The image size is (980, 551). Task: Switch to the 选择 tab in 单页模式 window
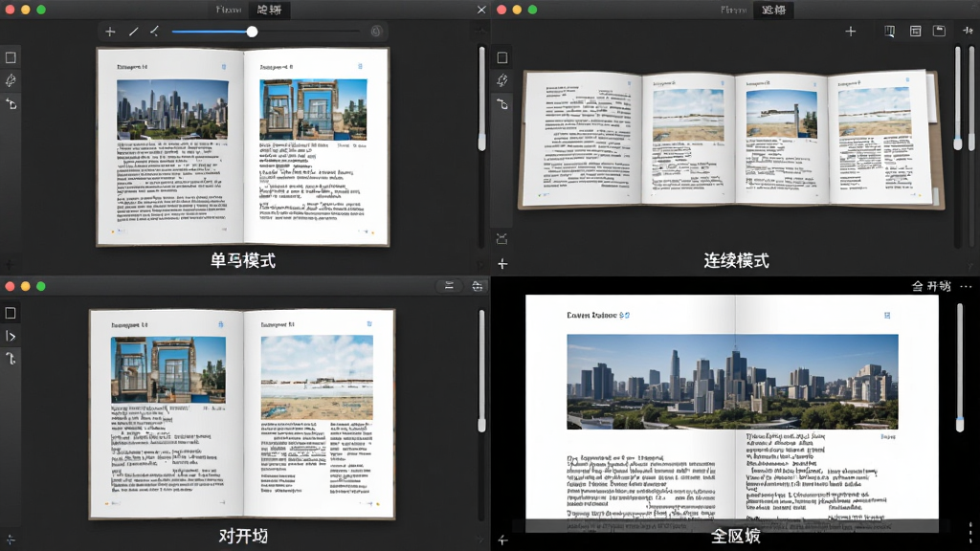(x=269, y=10)
